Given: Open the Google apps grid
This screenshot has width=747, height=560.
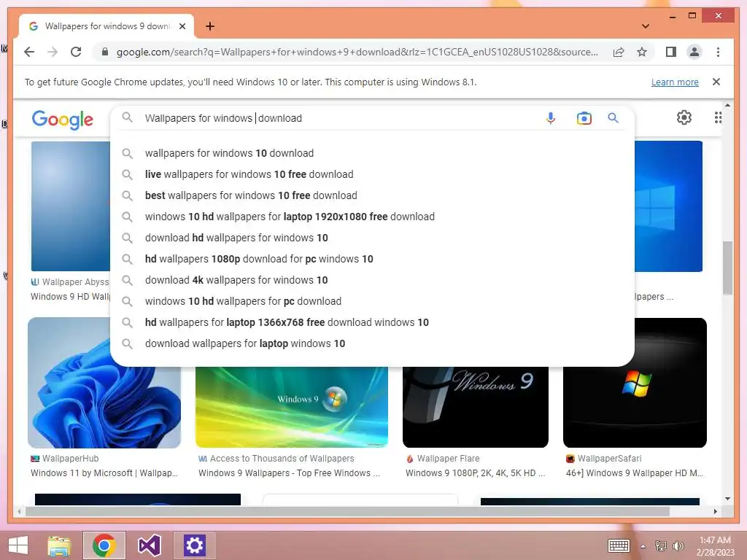Looking at the screenshot, I should click(x=718, y=117).
